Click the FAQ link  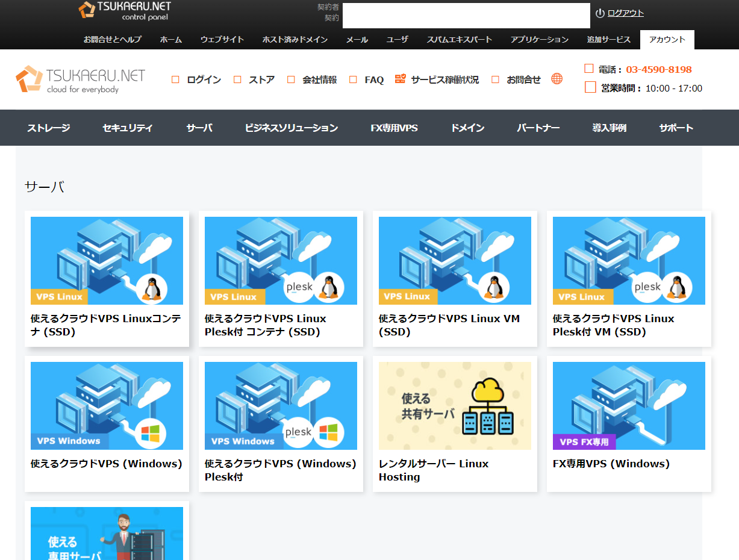coord(374,79)
